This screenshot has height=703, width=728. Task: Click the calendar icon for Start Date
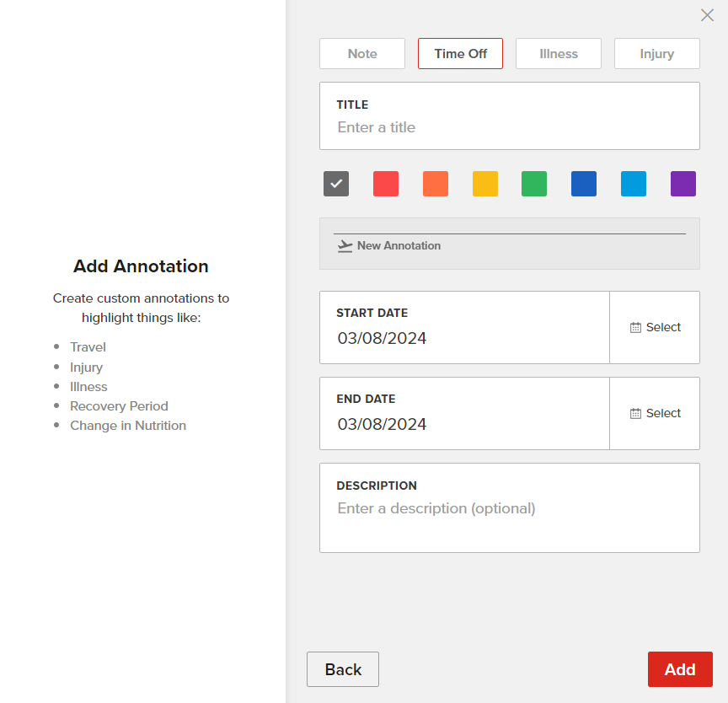pos(636,327)
